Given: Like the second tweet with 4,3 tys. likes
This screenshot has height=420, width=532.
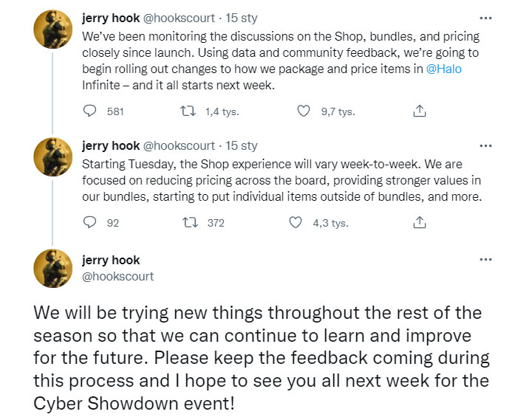Looking at the screenshot, I should pos(296,222).
